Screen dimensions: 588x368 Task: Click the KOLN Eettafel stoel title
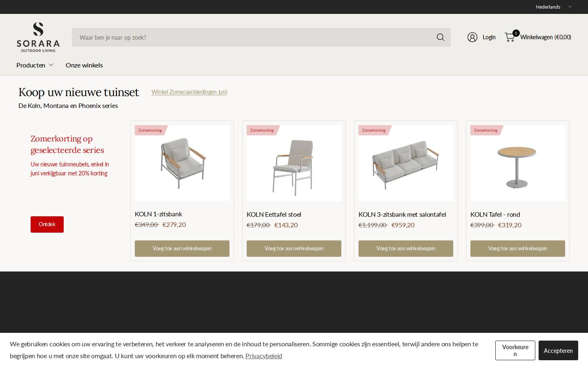click(274, 214)
